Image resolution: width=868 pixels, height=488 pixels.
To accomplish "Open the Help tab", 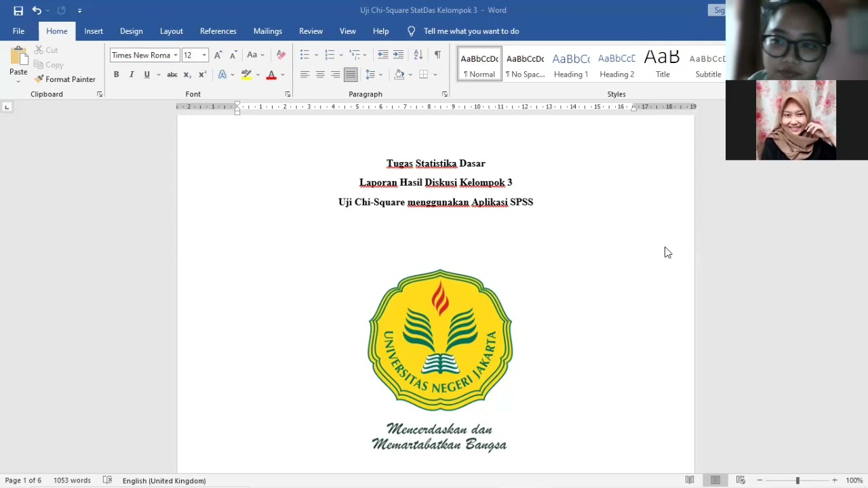I will click(381, 31).
